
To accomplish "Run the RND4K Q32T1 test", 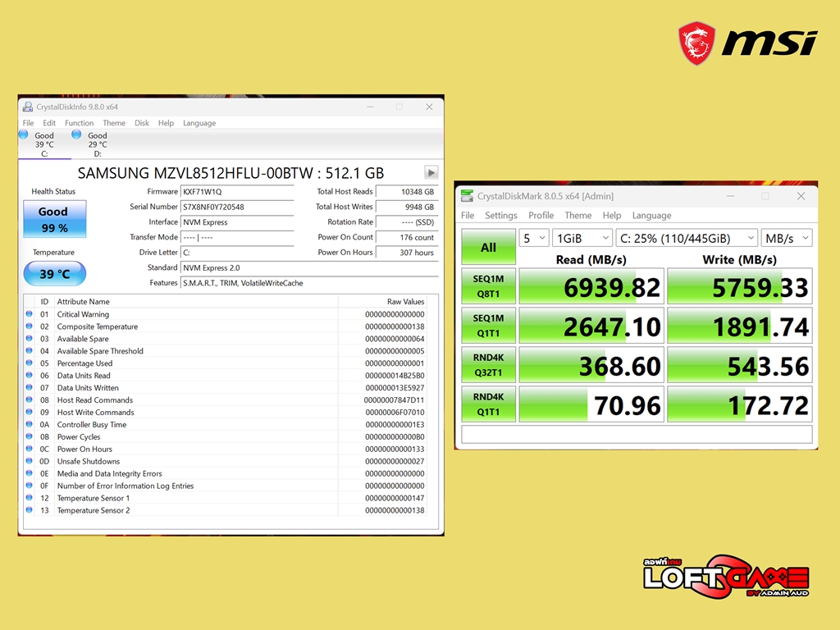I will click(x=489, y=365).
